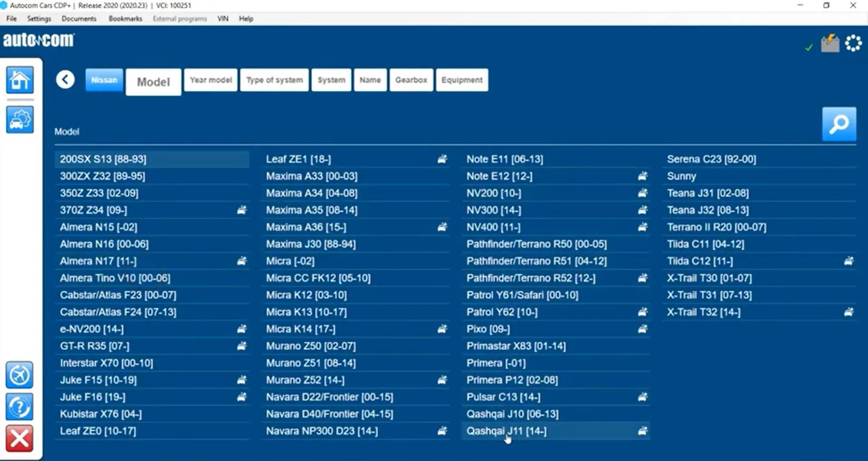The width and height of the screenshot is (868, 461).
Task: Pick Serena C23 [92-00]
Action: pyautogui.click(x=759, y=159)
